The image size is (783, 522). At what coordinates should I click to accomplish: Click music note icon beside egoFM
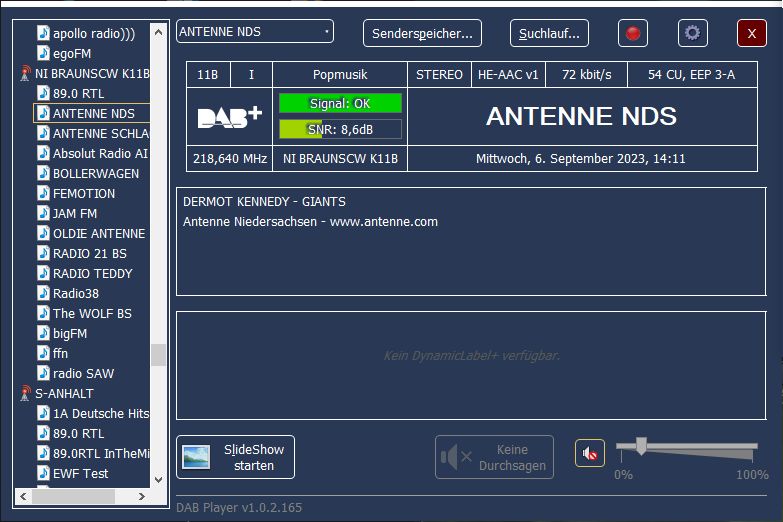(x=43, y=53)
